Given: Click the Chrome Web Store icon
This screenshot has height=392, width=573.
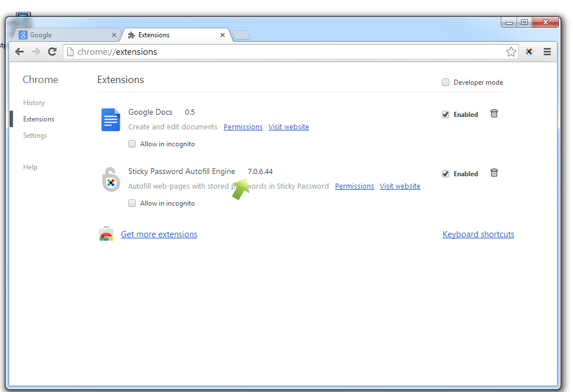Looking at the screenshot, I should click(106, 234).
